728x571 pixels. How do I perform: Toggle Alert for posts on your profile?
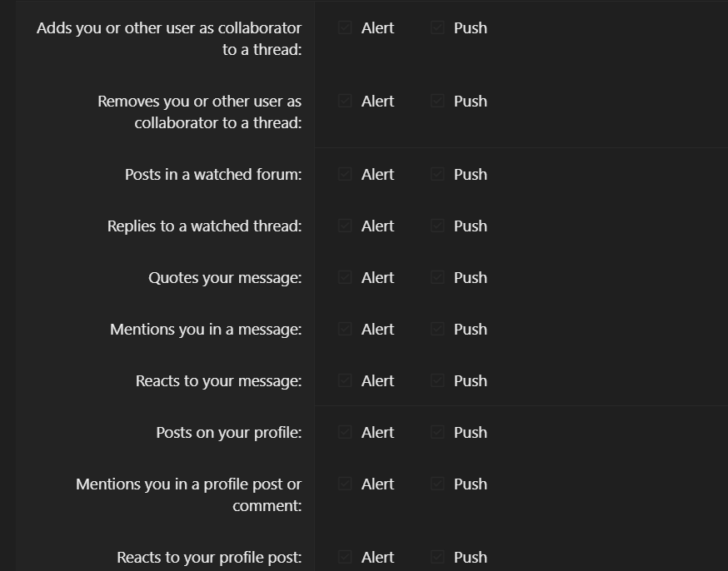(x=346, y=433)
